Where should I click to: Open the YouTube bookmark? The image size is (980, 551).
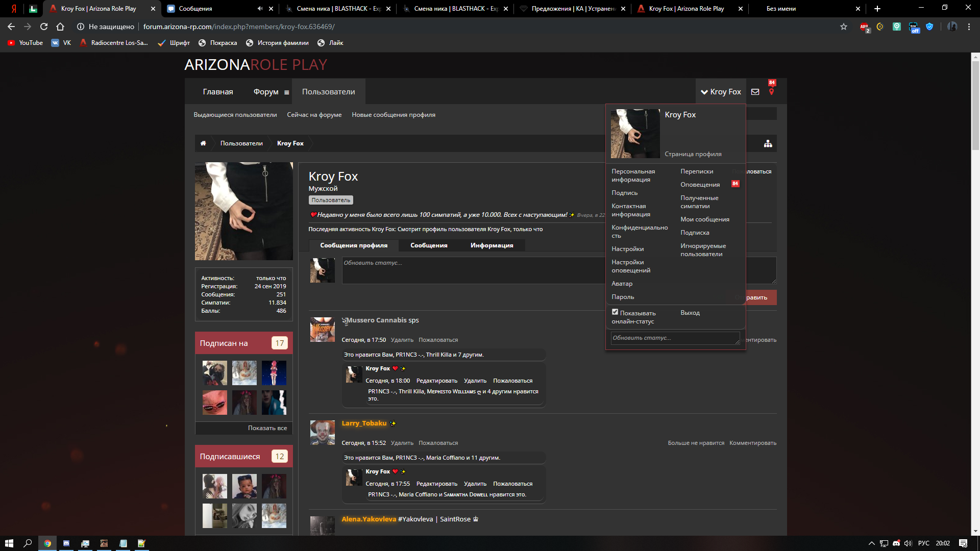pos(25,43)
